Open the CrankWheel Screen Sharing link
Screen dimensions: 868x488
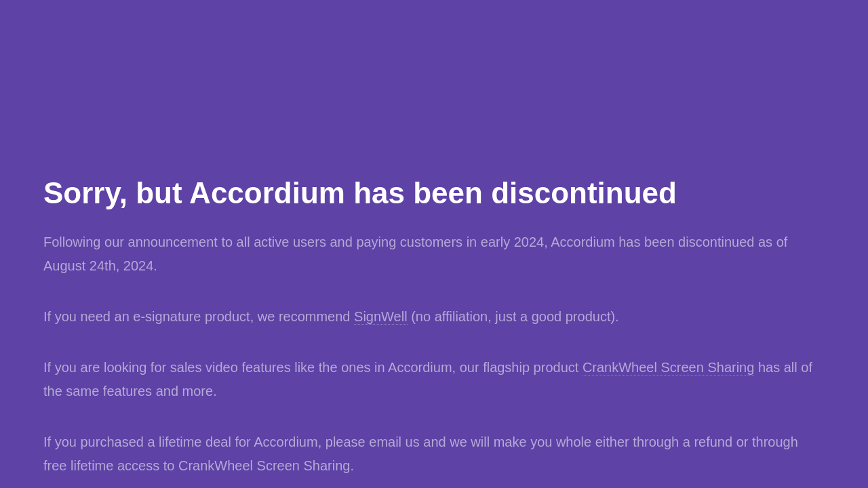668,367
